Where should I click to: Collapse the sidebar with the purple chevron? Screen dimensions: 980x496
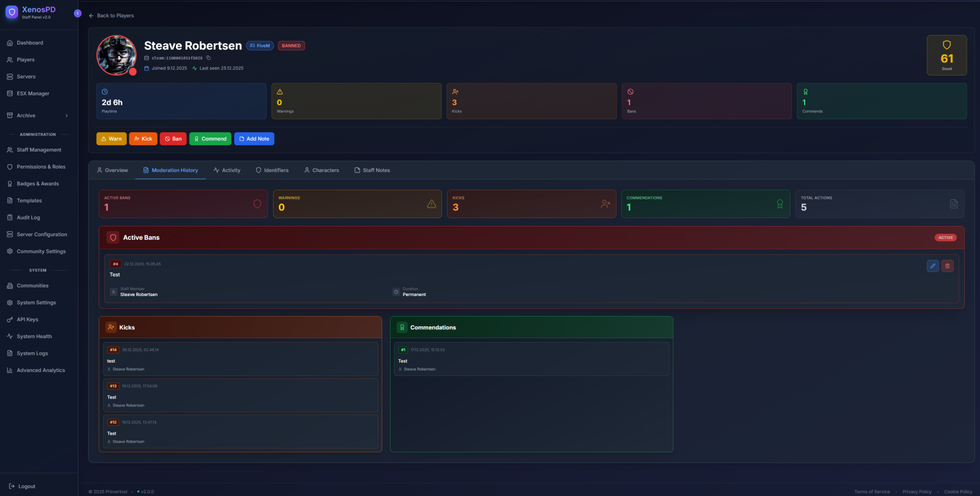[77, 13]
